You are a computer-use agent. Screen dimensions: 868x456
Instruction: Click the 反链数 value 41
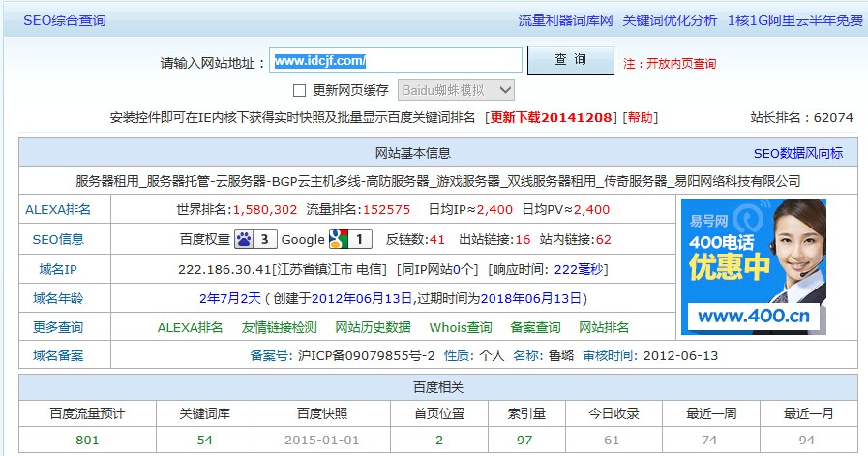pyautogui.click(x=437, y=239)
